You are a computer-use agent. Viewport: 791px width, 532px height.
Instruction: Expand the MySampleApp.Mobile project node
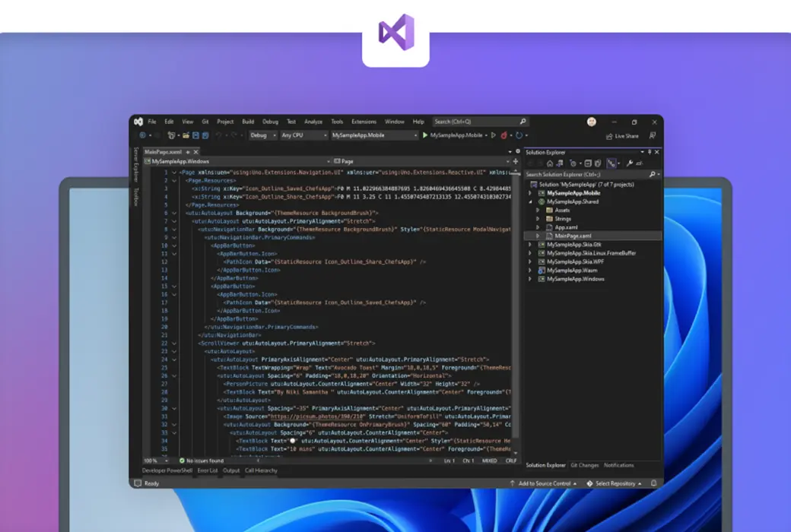click(x=529, y=192)
